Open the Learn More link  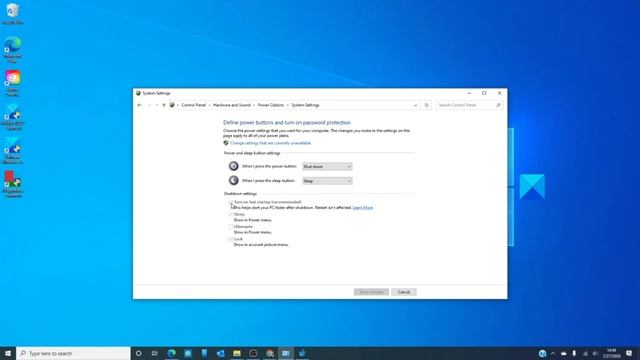[x=362, y=208]
